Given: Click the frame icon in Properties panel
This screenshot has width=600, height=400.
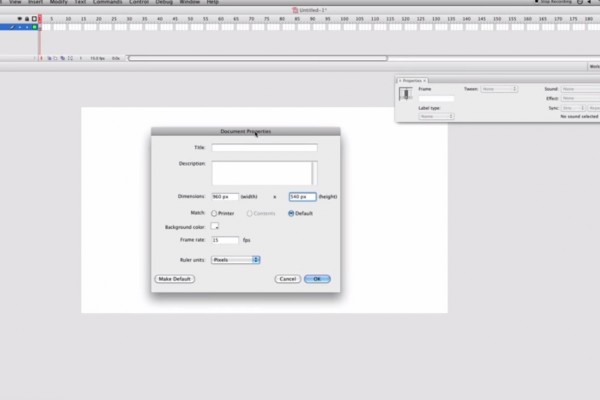Looking at the screenshot, I should click(x=406, y=93).
